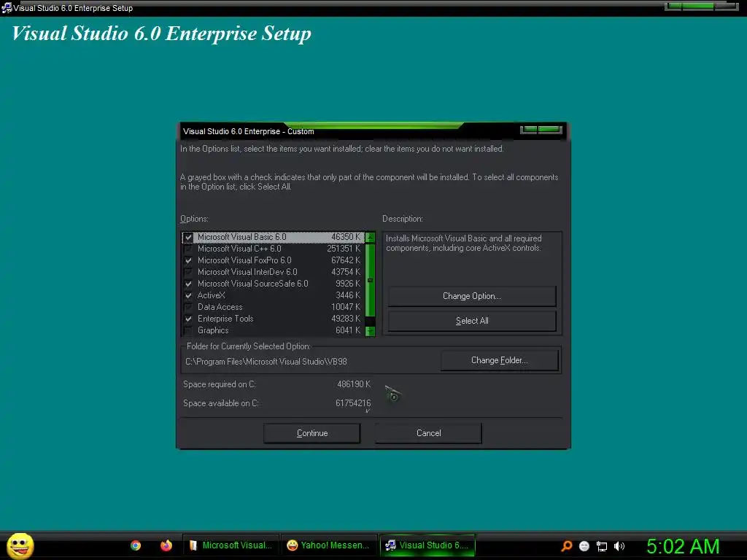Launch Firefox from the taskbar

pyautogui.click(x=166, y=545)
